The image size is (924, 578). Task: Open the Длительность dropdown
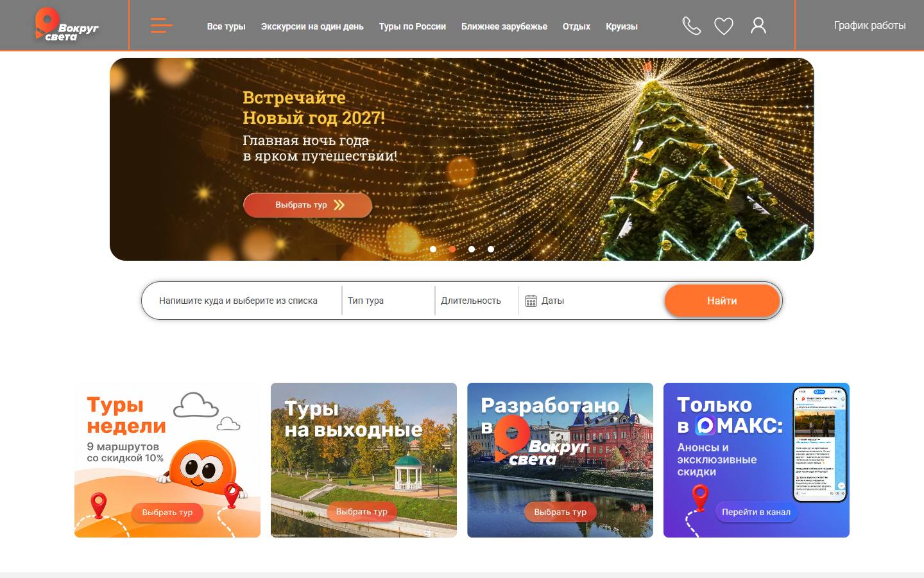point(477,301)
